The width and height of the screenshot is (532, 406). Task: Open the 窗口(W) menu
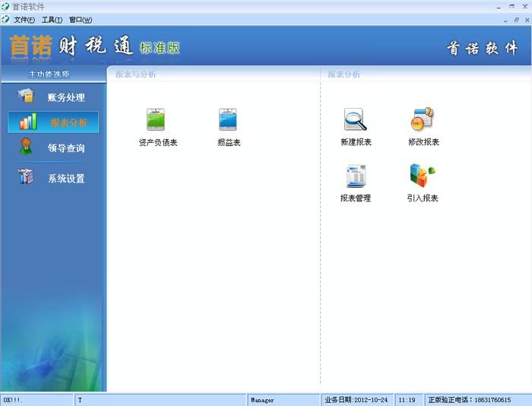81,20
